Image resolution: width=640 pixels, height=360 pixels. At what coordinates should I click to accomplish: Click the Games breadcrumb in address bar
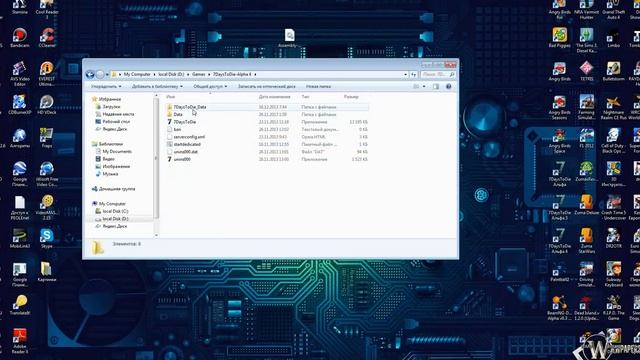[199, 74]
